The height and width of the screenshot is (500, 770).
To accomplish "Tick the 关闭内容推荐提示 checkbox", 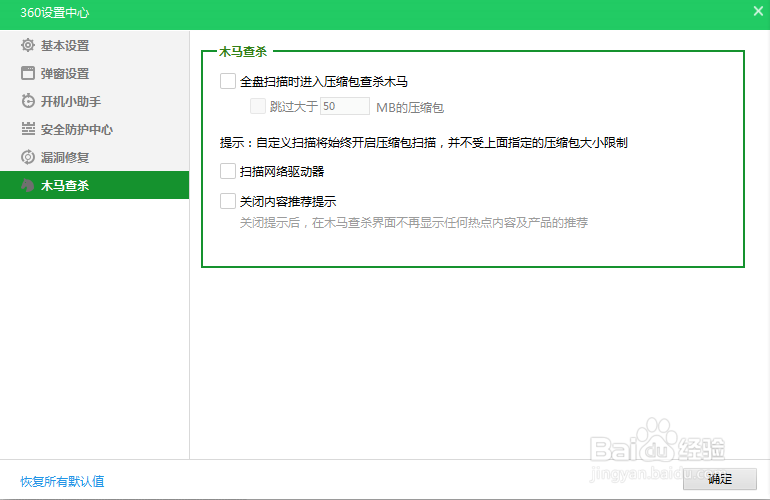I will [x=228, y=201].
